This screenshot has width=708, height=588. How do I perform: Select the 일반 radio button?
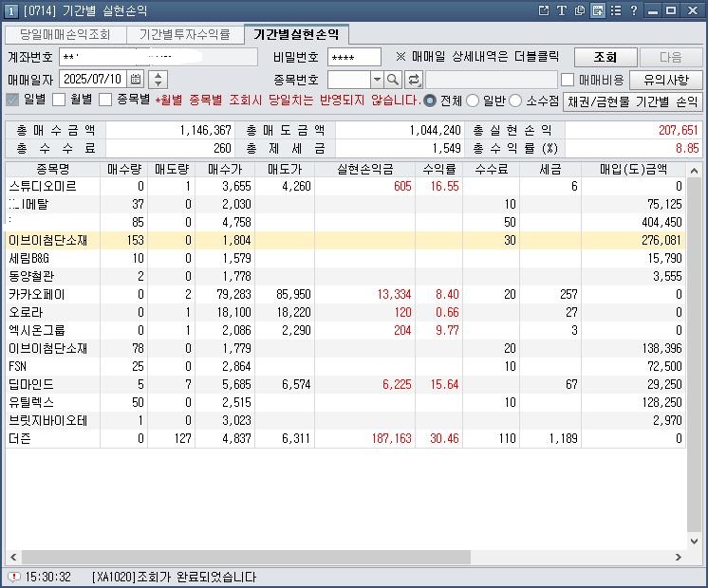[x=473, y=101]
